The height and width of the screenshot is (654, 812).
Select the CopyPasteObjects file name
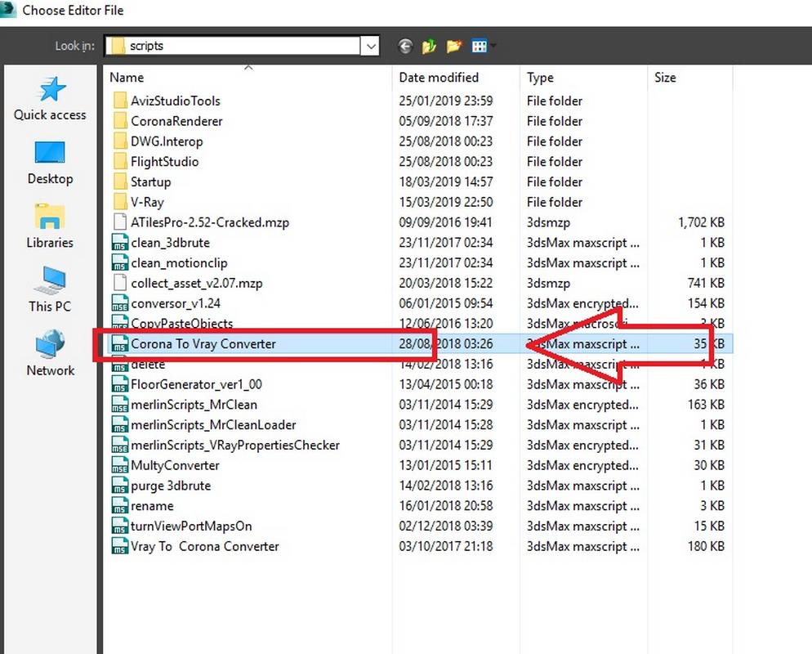[x=182, y=324]
